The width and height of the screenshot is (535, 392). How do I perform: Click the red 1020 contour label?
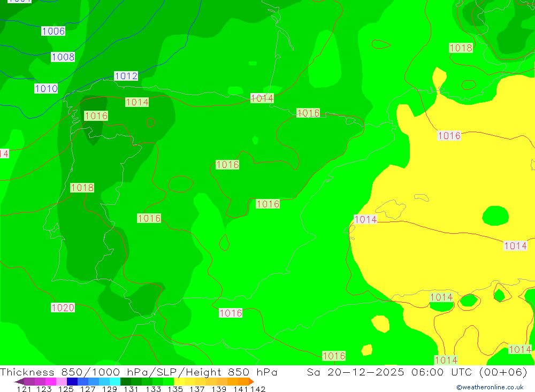[x=63, y=308]
